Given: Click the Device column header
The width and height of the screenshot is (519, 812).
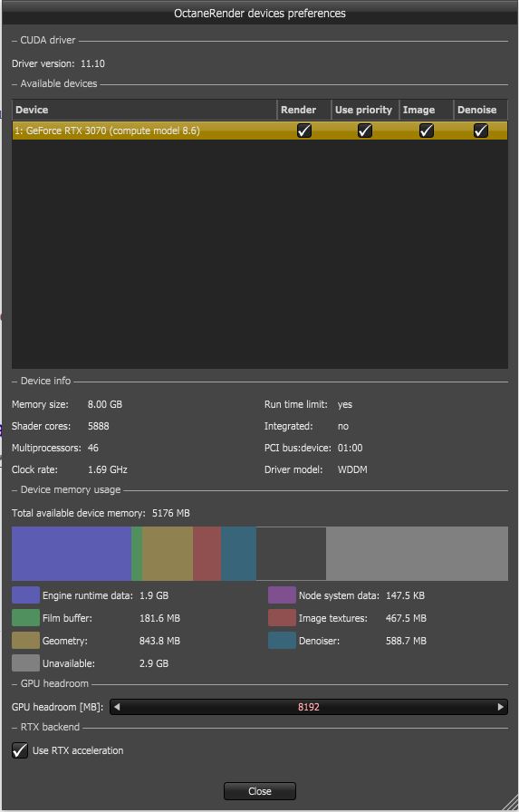Looking at the screenshot, I should tap(144, 110).
